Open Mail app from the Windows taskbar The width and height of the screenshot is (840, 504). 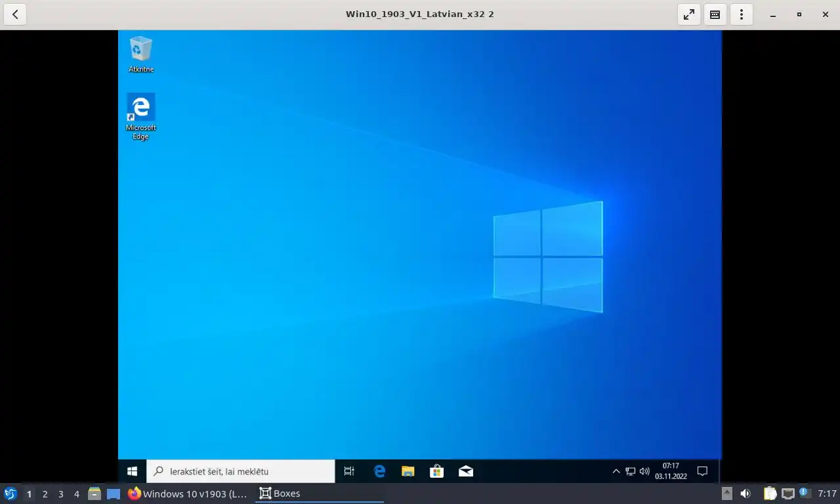point(466,471)
